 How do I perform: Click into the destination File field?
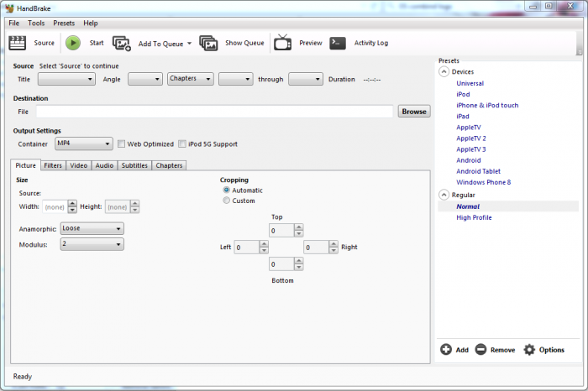point(214,112)
